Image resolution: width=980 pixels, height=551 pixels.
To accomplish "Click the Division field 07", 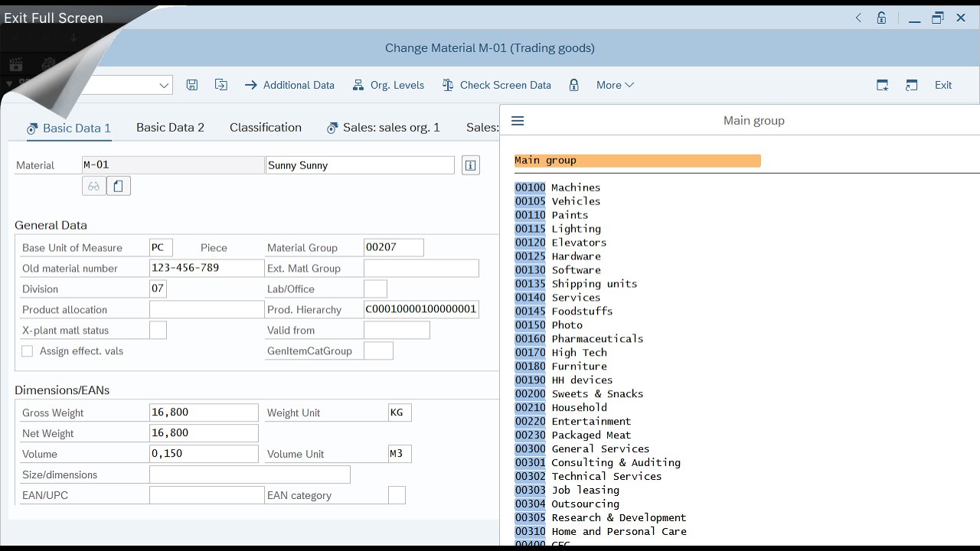I will (x=158, y=289).
